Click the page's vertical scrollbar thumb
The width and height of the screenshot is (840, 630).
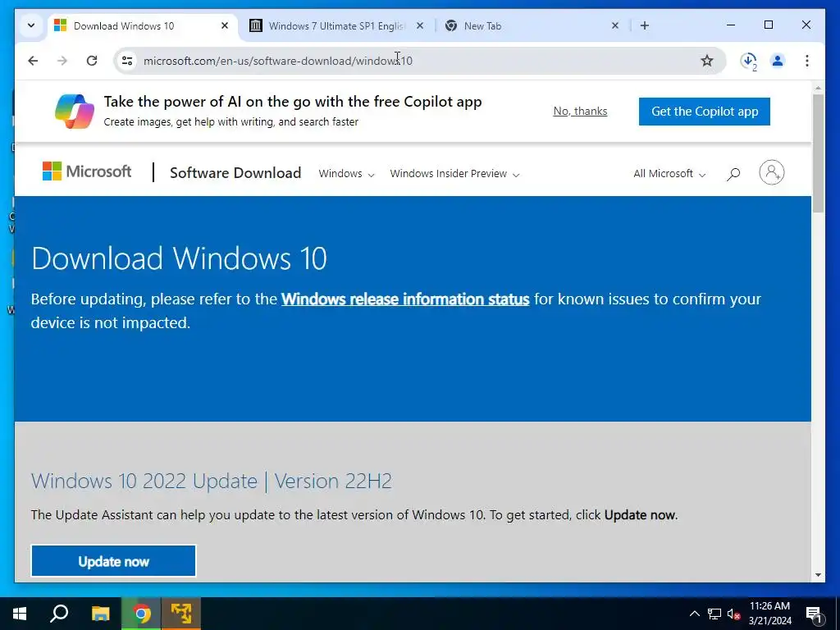818,153
